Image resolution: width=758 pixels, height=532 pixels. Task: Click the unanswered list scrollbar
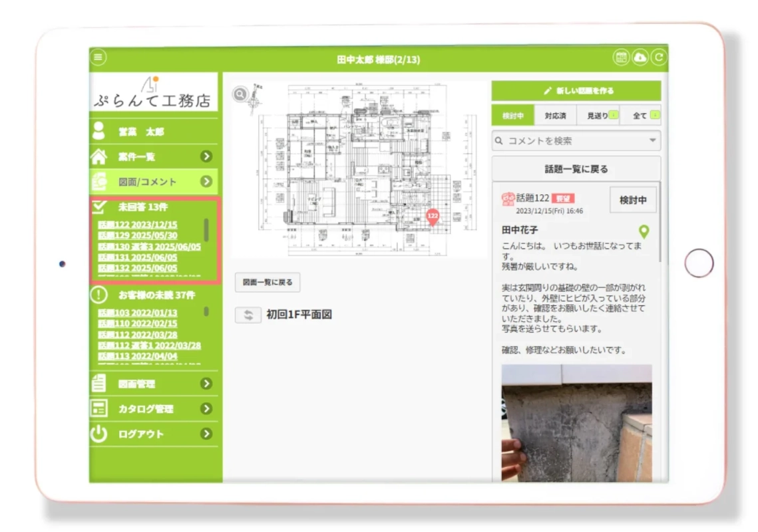206,229
